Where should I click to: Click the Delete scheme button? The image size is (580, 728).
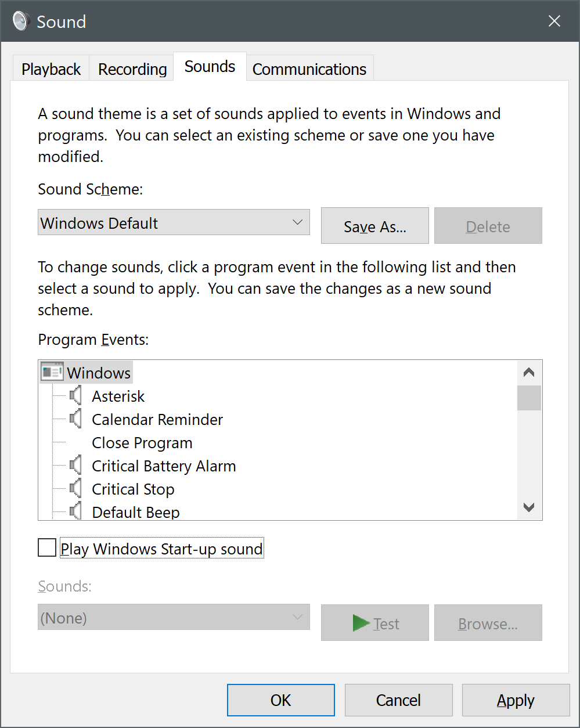[488, 226]
